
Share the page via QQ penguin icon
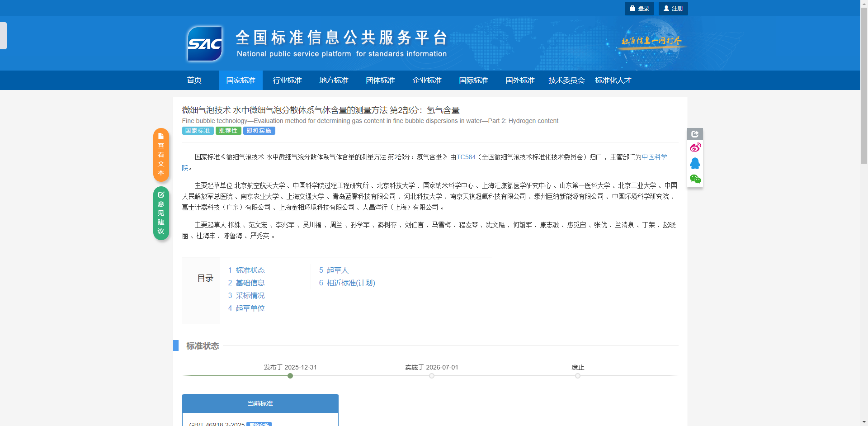pos(695,163)
